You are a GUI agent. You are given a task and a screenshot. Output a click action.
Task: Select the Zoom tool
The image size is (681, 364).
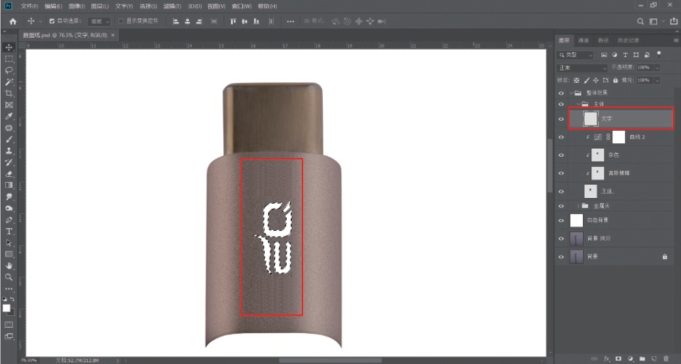9,277
